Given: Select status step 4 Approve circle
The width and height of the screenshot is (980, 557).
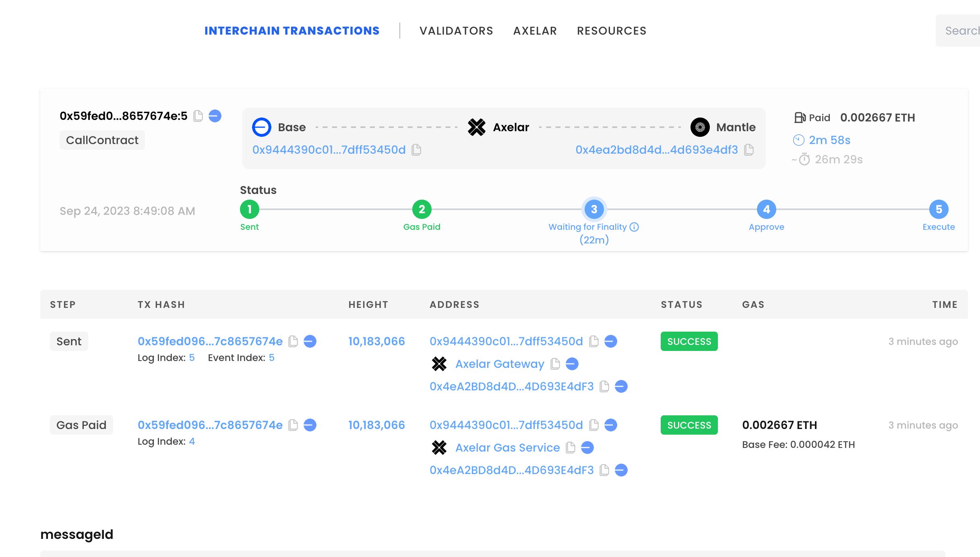Looking at the screenshot, I should 767,209.
